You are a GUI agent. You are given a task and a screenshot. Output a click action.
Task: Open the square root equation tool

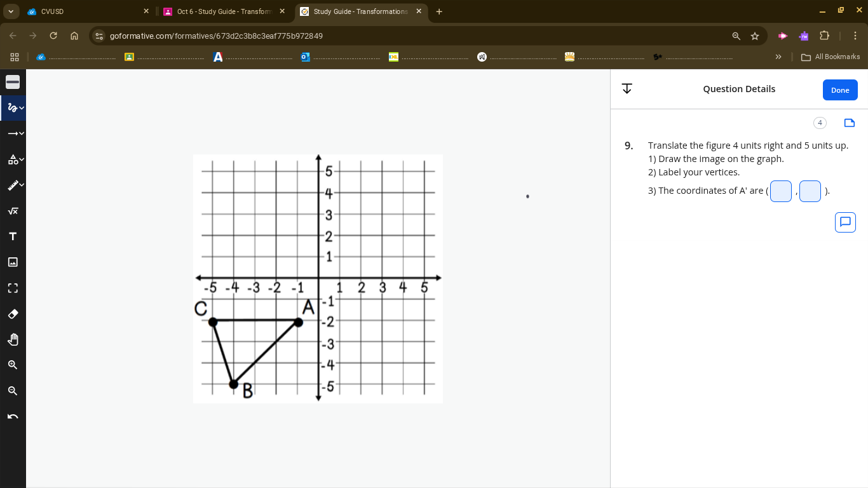pyautogui.click(x=13, y=210)
